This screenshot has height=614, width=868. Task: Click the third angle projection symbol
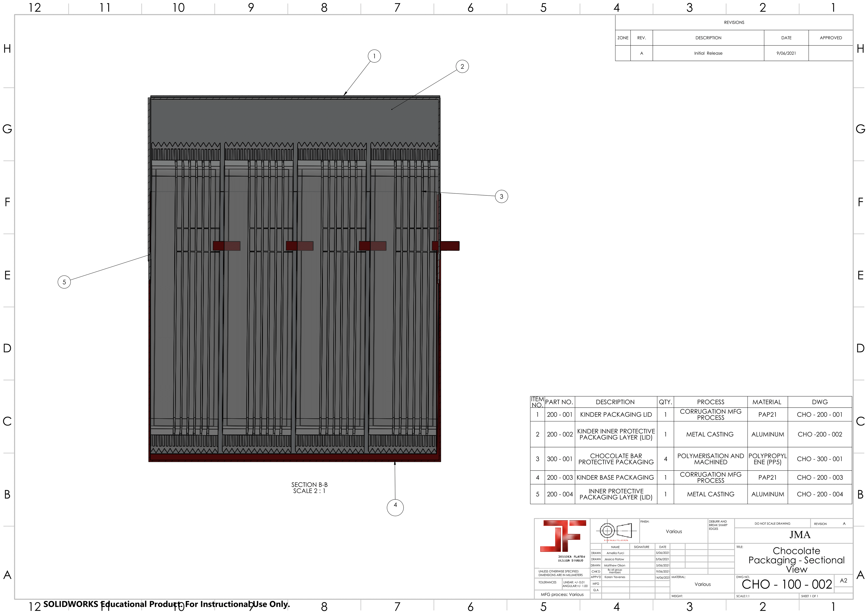tap(616, 531)
